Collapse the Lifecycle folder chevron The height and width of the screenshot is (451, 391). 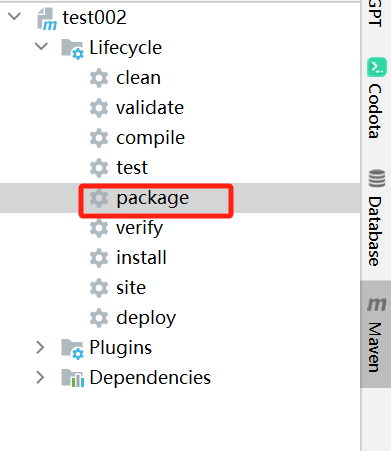pos(41,46)
